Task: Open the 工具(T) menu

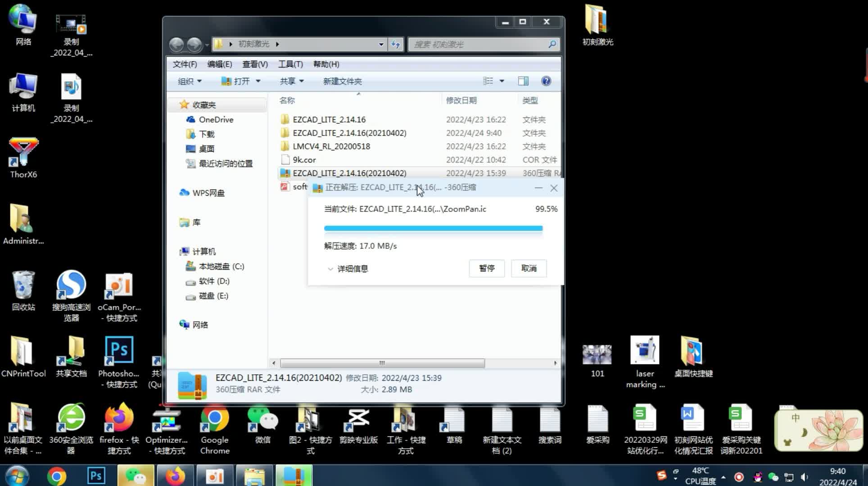Action: 290,64
